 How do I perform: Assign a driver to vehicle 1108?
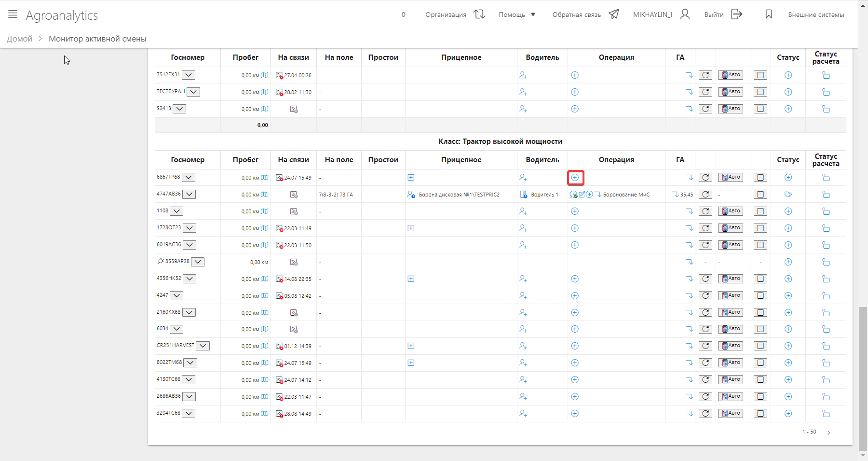[523, 211]
